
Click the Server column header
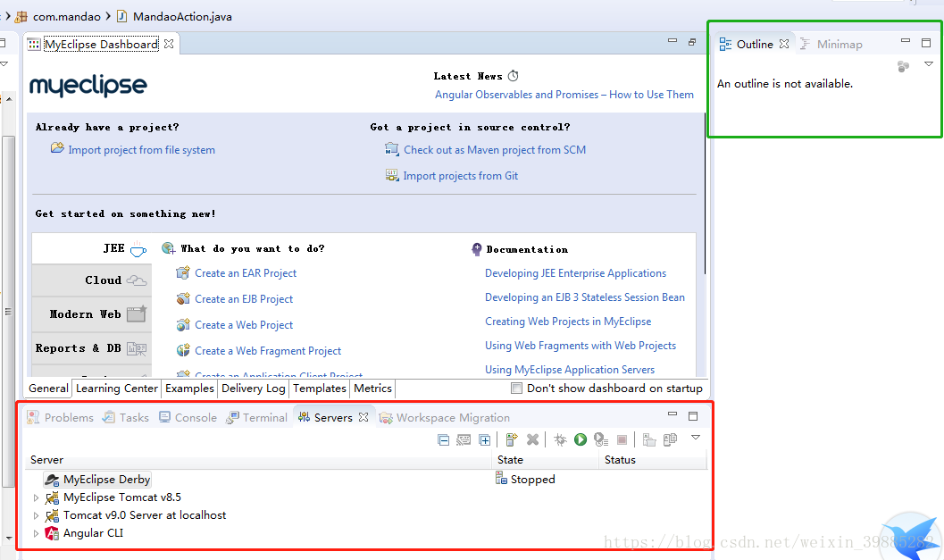(x=259, y=459)
